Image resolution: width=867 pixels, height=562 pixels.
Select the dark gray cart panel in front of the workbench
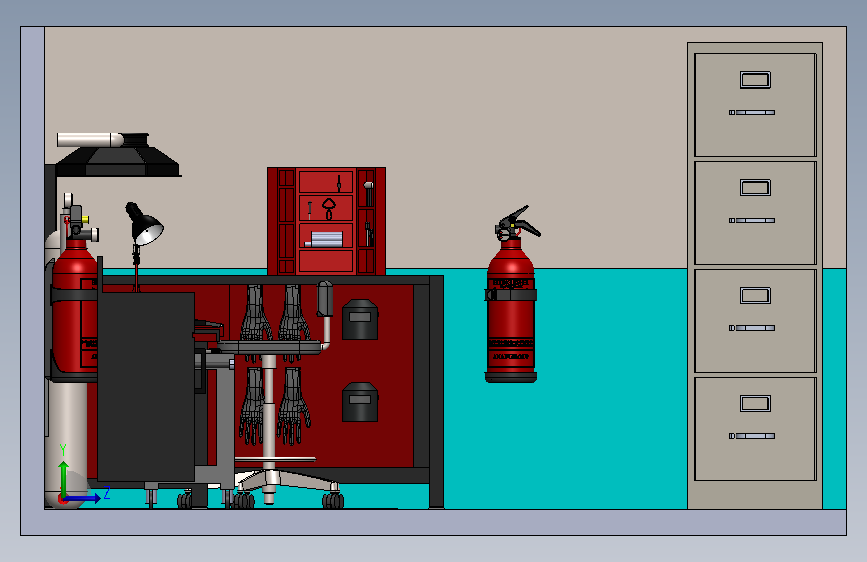[146, 387]
